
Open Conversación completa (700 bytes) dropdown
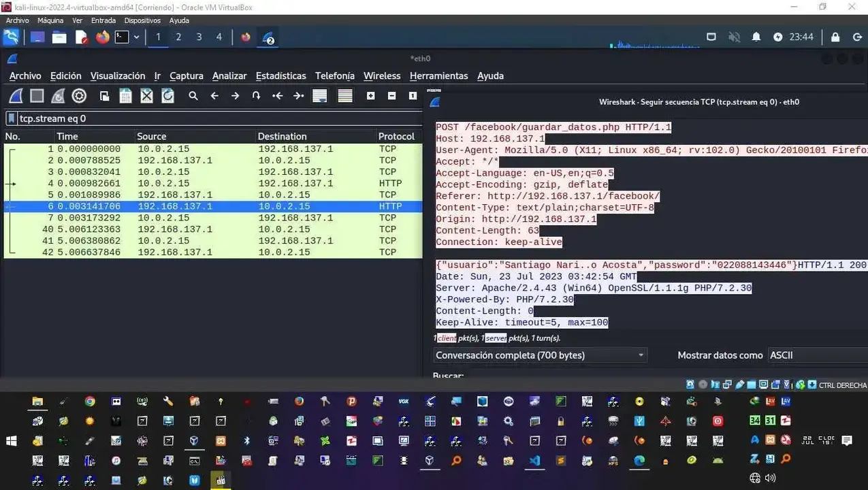point(540,355)
